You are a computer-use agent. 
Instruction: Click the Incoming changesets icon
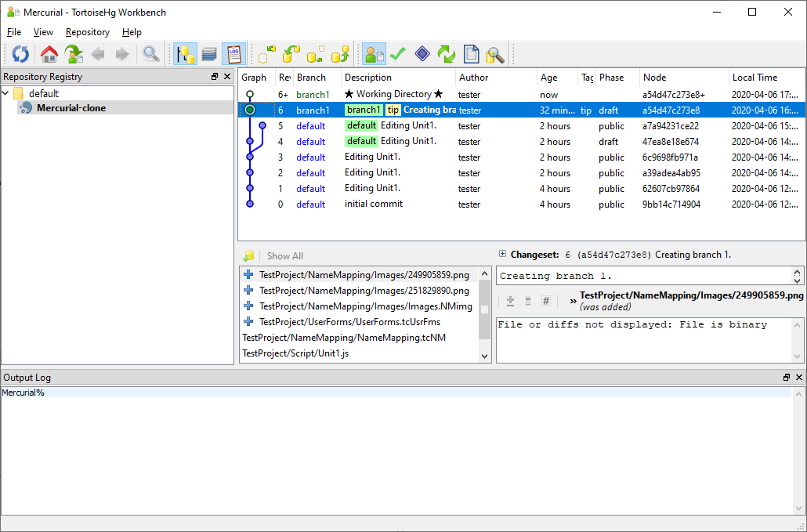[x=267, y=54]
